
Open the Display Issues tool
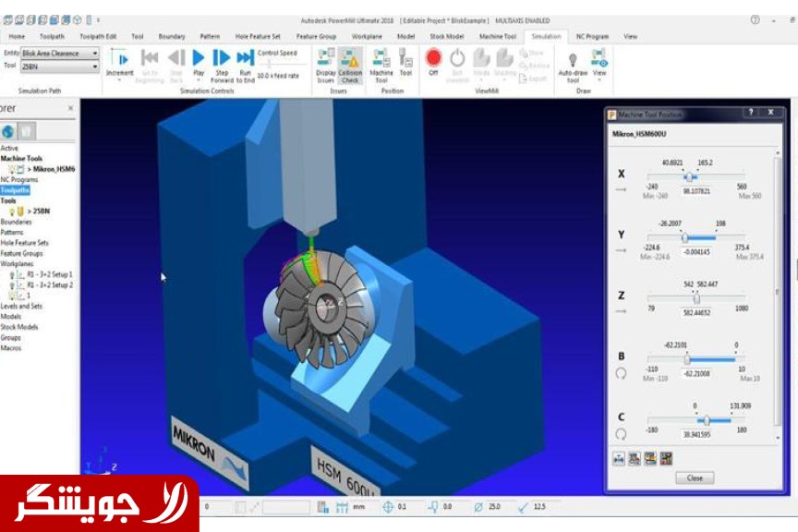pos(326,58)
